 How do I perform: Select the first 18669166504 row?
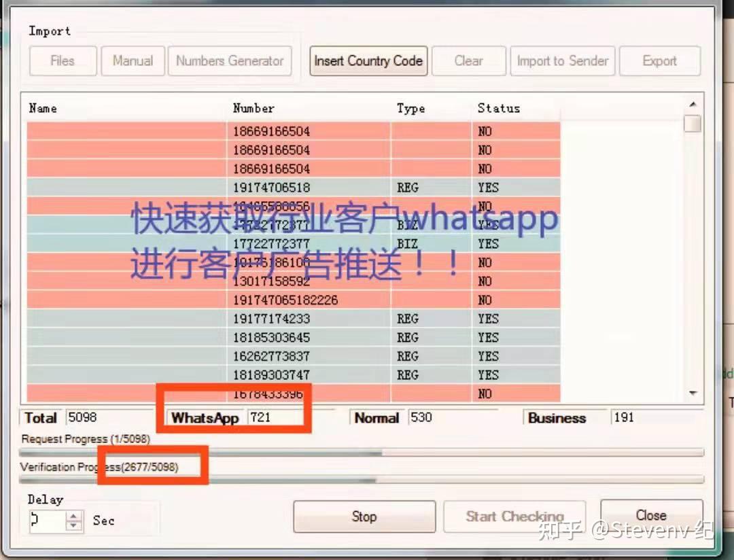294,131
